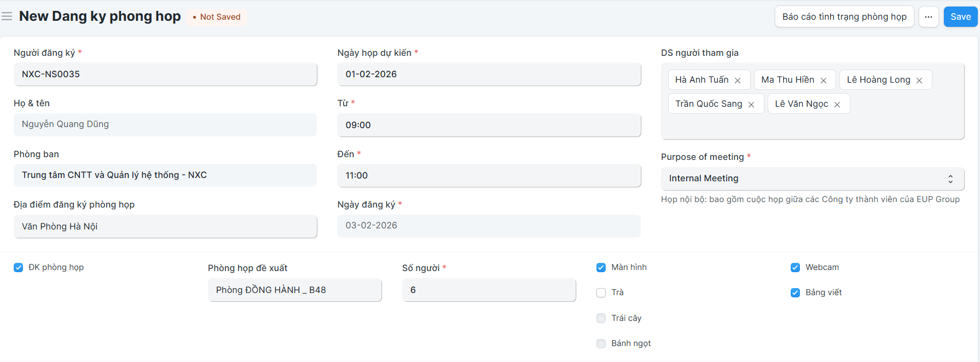Viewport: 980px width, 362px height.
Task: Open Báo cáo tình trạng phòng họp report
Action: tap(844, 17)
